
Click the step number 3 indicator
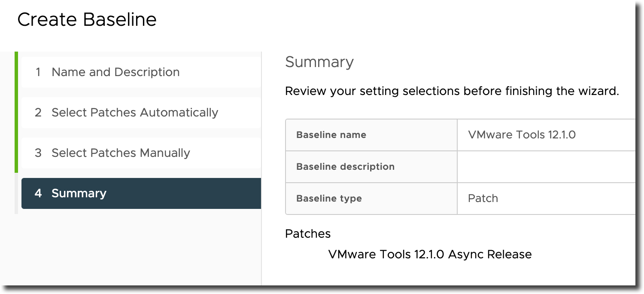tap(38, 153)
